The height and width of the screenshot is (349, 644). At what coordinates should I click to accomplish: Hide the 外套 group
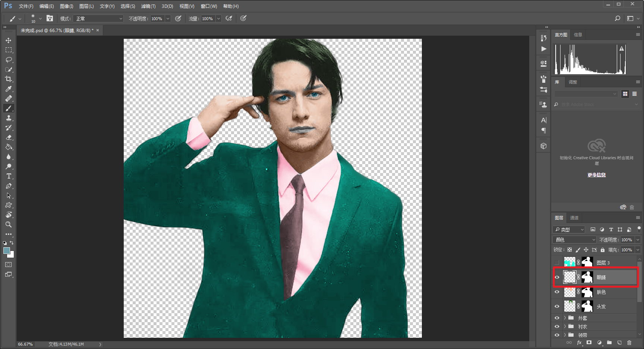coord(557,318)
